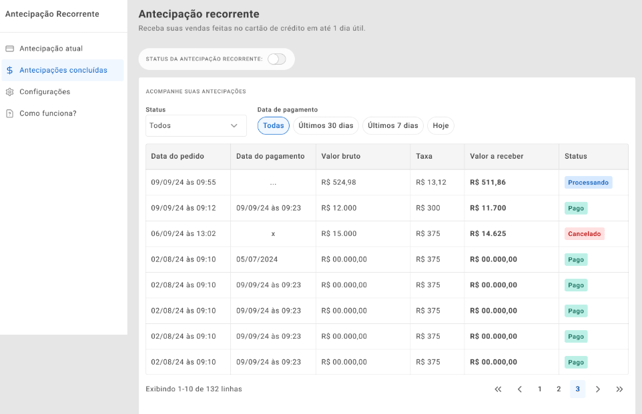The width and height of the screenshot is (642, 414).
Task: Click the Processando status badge
Action: pos(588,183)
